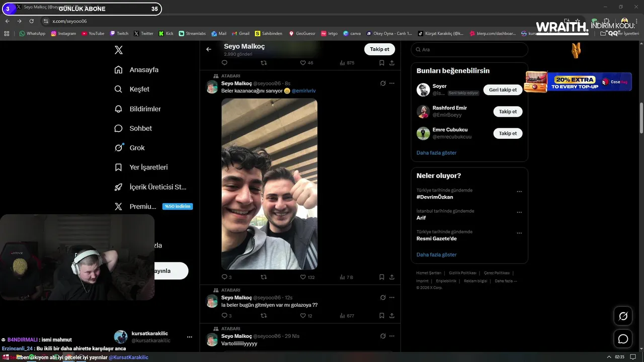
Task: Reply to the Beler kazanacağını sanıyor tweet
Action: (224, 277)
